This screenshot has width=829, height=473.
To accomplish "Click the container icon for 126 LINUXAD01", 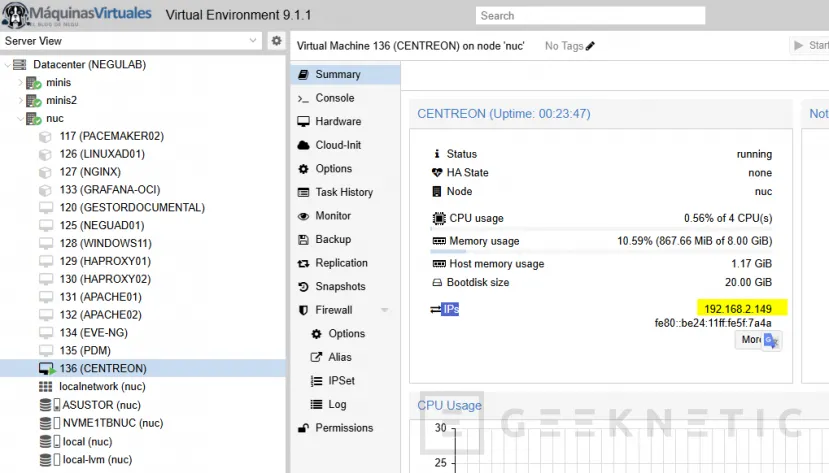I will click(x=45, y=154).
